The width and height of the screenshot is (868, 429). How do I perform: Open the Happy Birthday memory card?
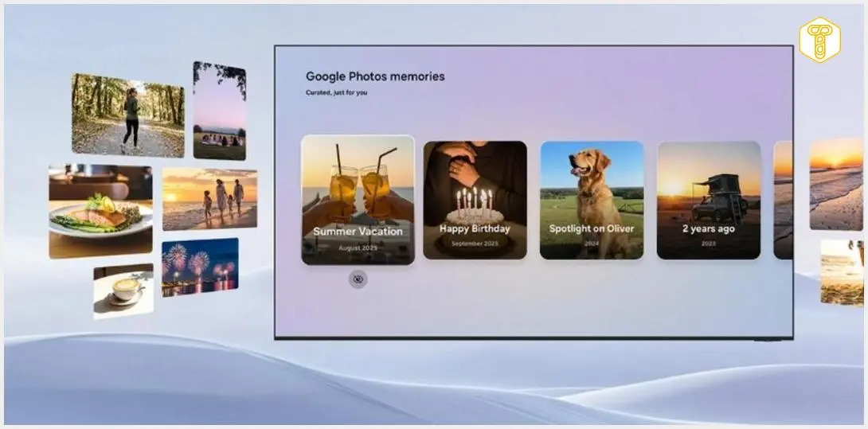click(x=475, y=200)
